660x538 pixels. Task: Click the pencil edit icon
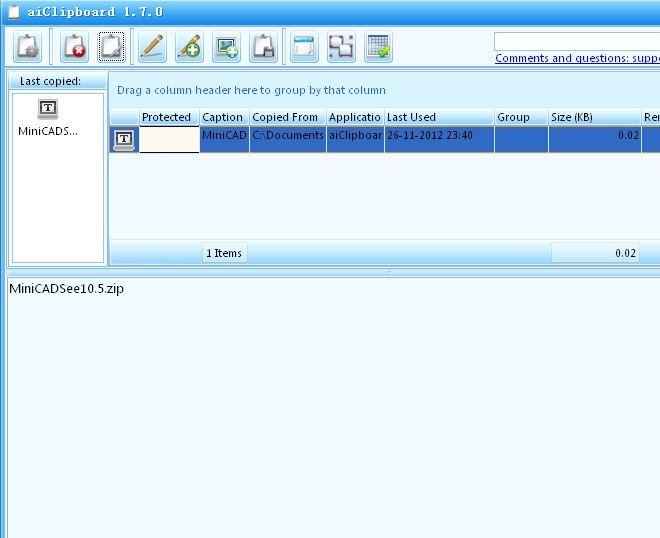pyautogui.click(x=152, y=46)
